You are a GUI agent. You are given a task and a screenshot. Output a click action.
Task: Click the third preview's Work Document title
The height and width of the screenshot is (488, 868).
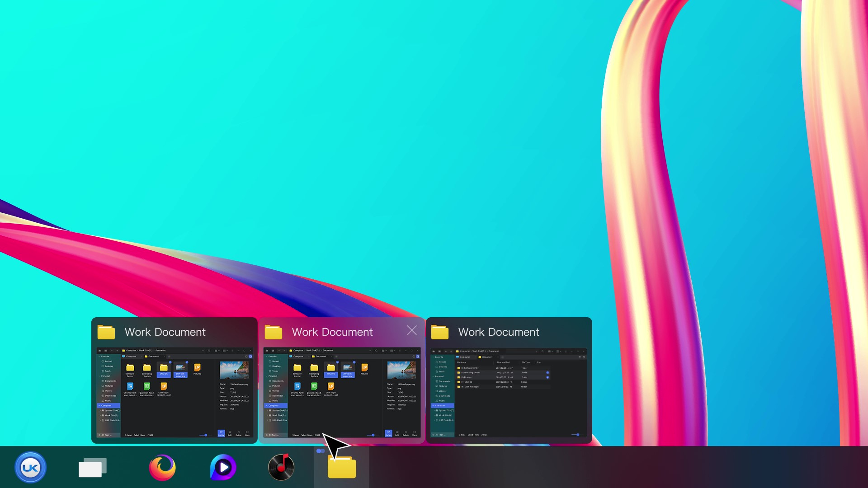pyautogui.click(x=499, y=332)
